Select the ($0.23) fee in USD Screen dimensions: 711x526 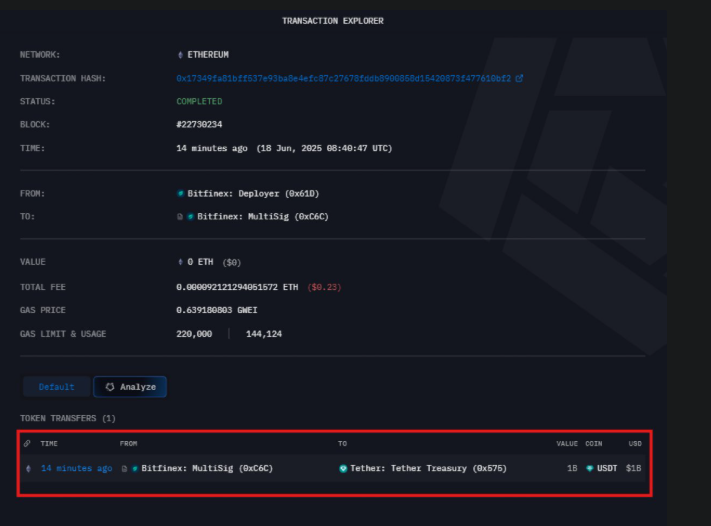[324, 287]
